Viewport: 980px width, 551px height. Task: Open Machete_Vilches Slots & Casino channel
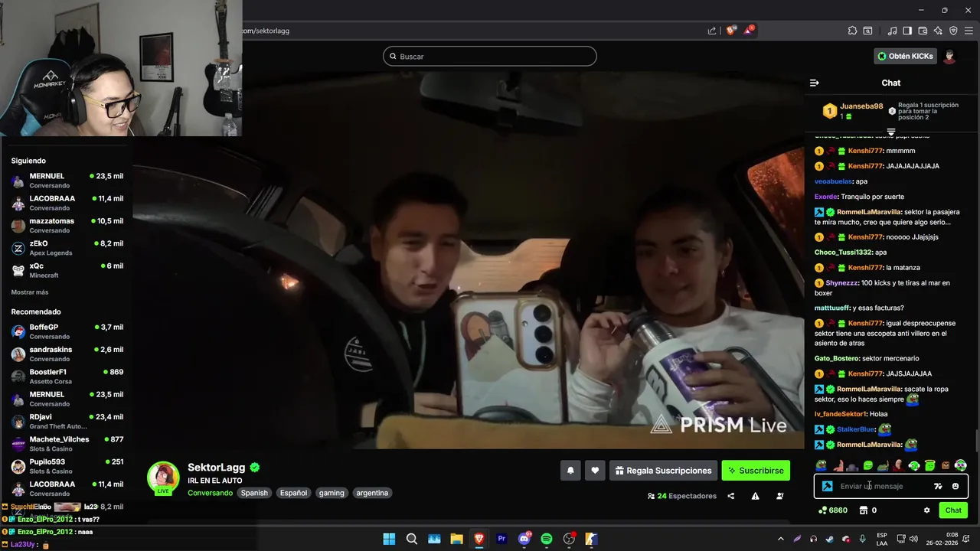click(67, 444)
